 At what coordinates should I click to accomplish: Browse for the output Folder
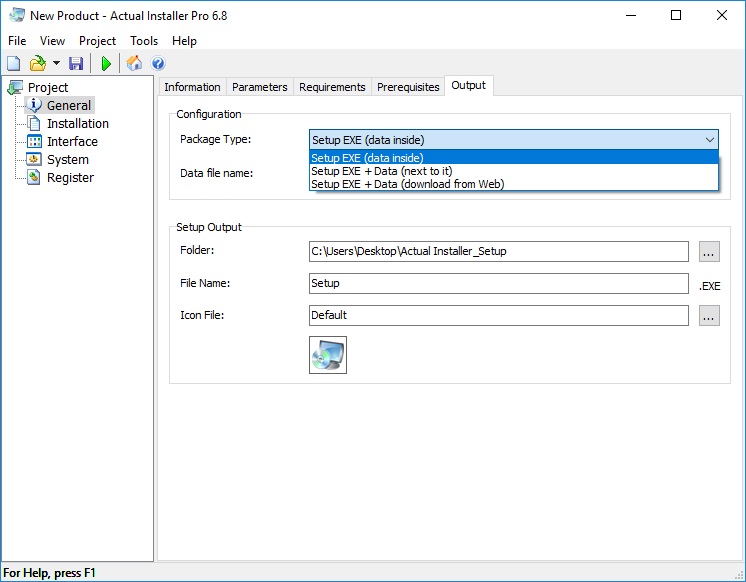click(709, 252)
